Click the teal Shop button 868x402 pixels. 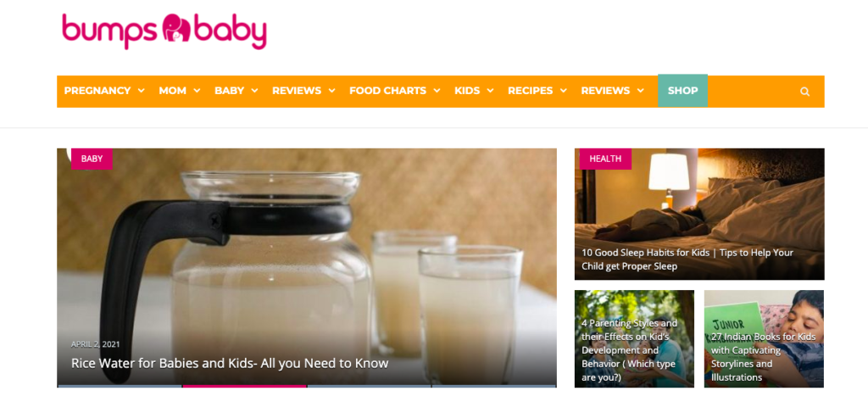click(682, 91)
